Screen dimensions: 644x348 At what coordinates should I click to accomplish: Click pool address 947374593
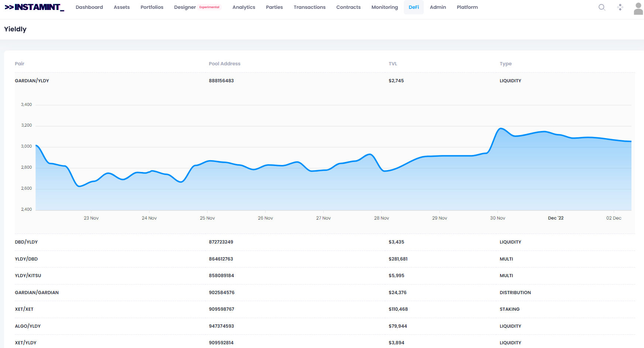point(221,326)
